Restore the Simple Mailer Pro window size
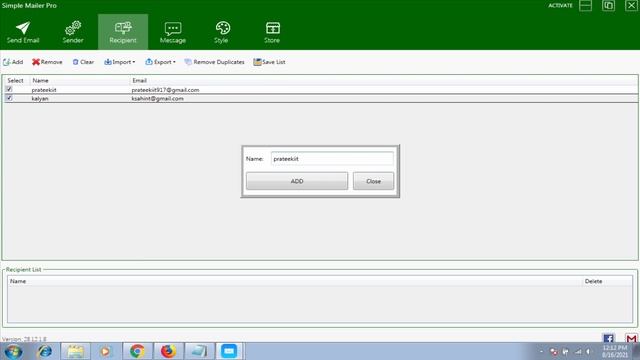 (608, 6)
